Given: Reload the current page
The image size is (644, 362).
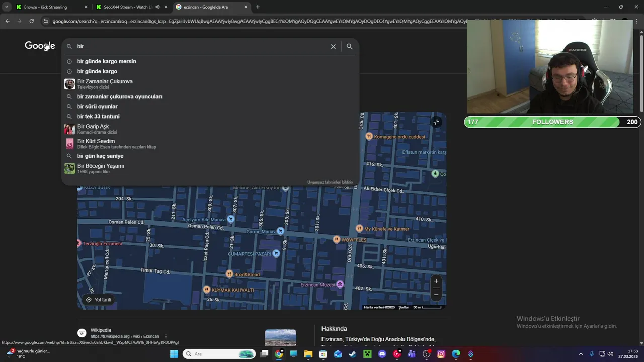Looking at the screenshot, I should click(31, 21).
